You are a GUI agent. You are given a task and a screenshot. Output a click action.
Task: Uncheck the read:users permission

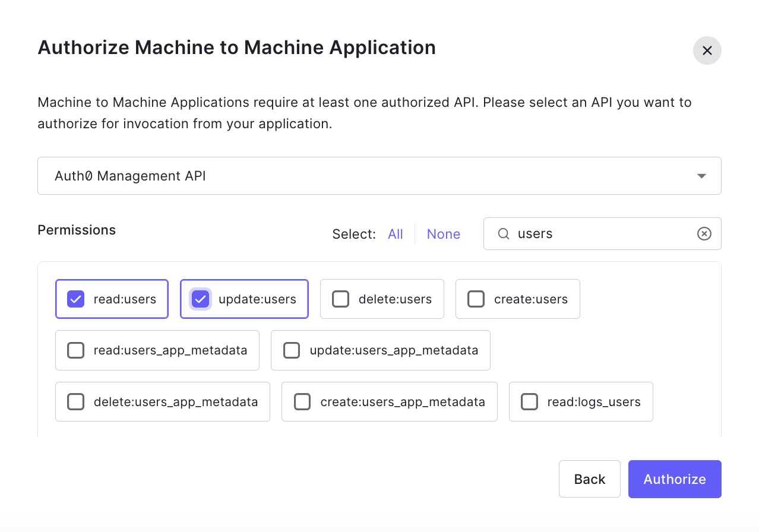(x=76, y=299)
